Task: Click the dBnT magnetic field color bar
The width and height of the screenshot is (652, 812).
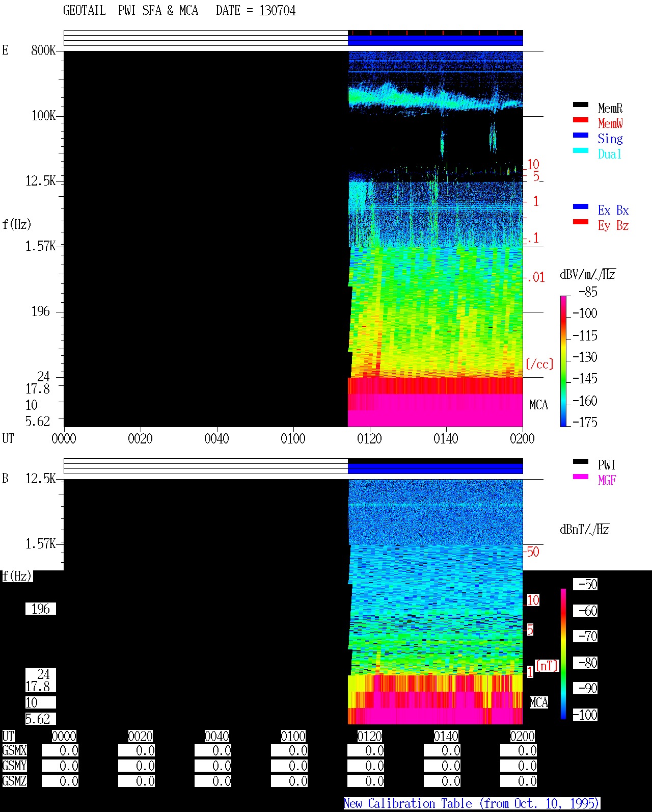Action: tap(563, 654)
